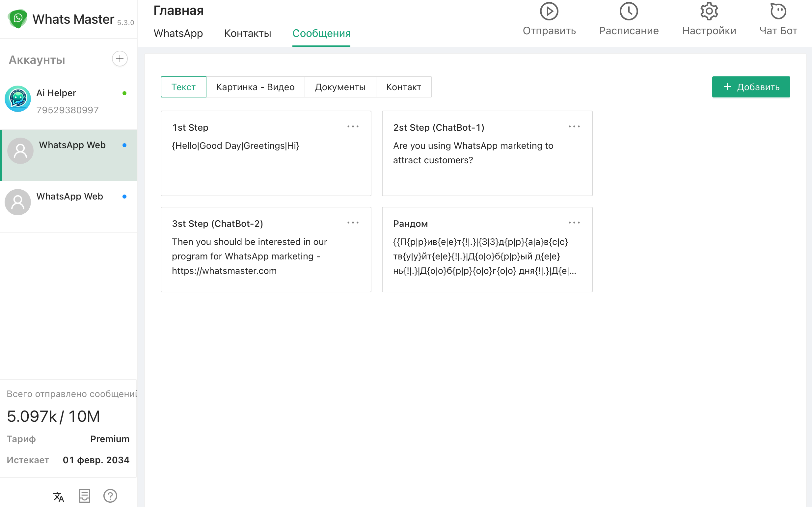The width and height of the screenshot is (812, 507).
Task: Open options menu for 1st Step card
Action: tap(353, 127)
